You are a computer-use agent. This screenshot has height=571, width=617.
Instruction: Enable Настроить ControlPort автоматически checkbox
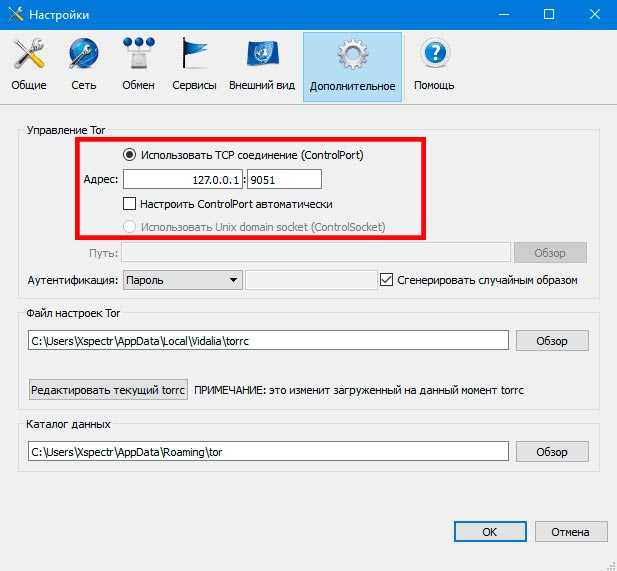point(129,204)
